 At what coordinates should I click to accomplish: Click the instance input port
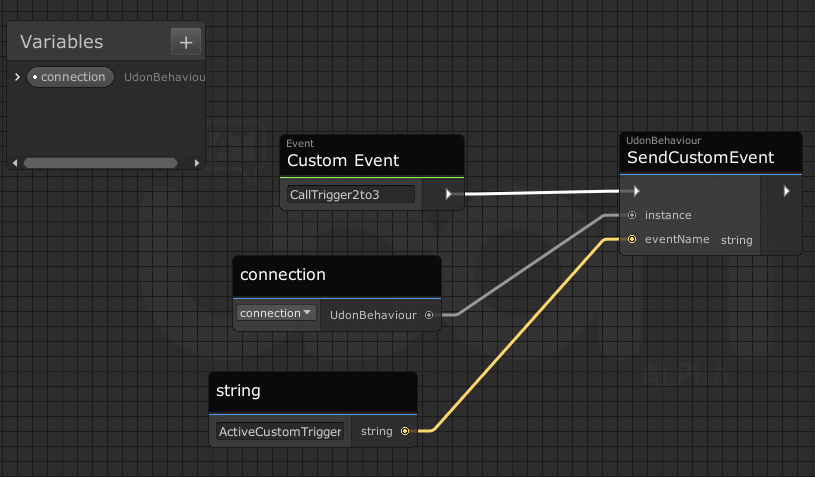click(632, 215)
